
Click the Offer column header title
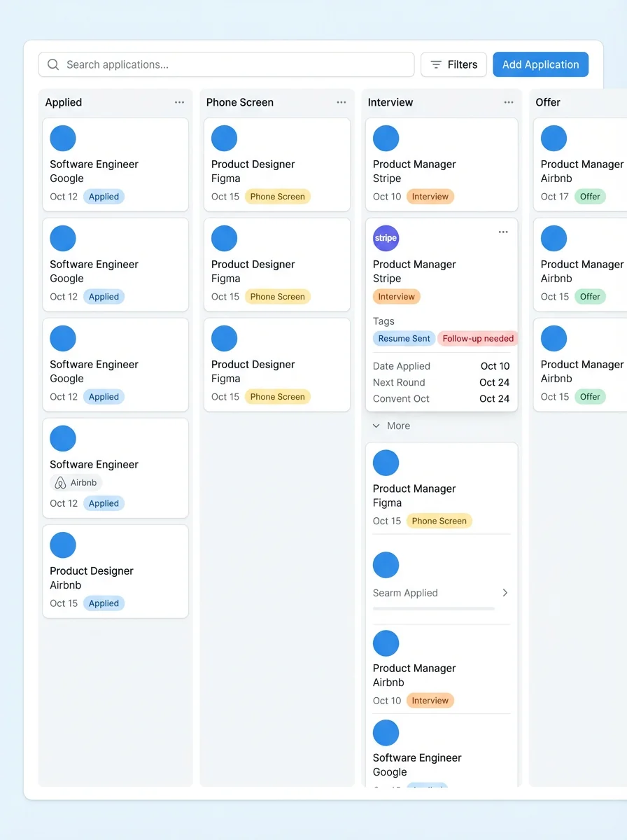tap(548, 102)
